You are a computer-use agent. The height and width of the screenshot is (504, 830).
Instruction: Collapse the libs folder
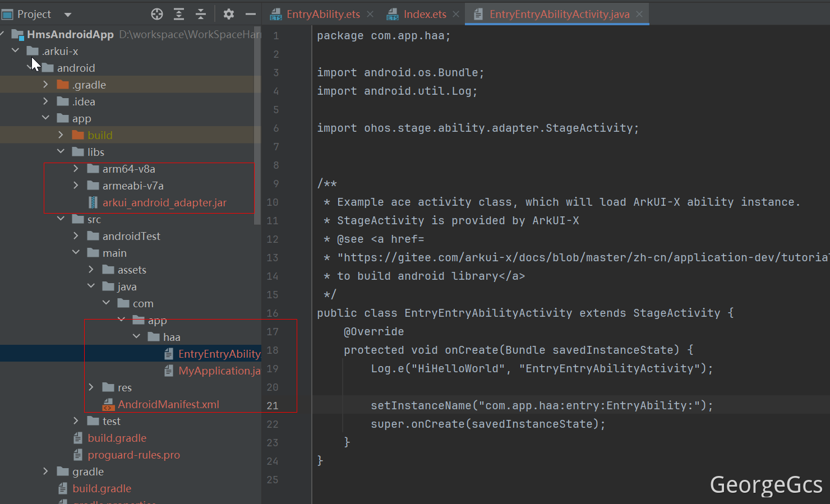[x=61, y=152]
